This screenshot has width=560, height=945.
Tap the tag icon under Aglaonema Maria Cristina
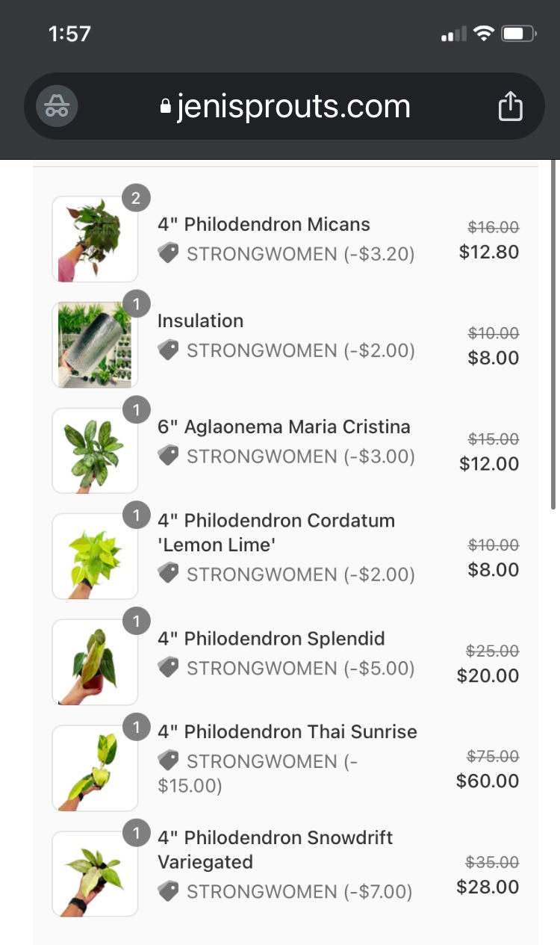point(169,456)
